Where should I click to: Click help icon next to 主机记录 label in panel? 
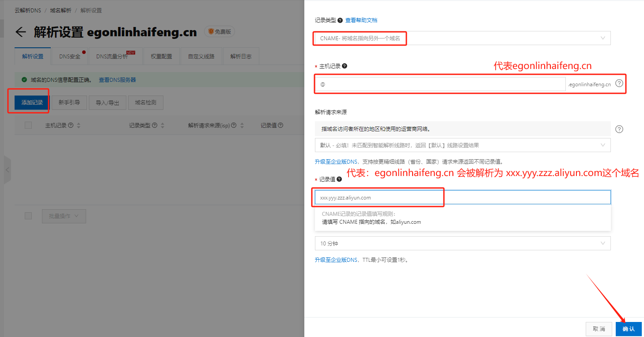345,66
